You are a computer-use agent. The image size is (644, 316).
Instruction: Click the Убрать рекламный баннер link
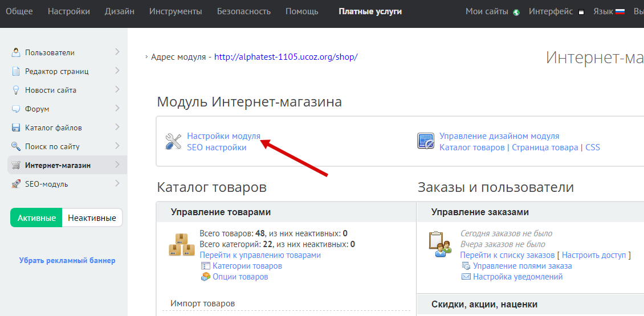[x=67, y=260]
